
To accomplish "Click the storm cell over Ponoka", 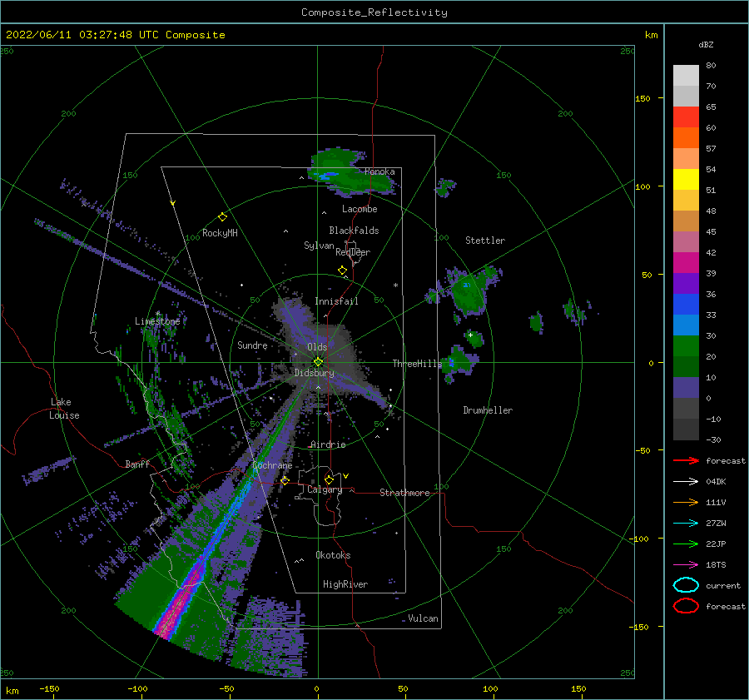I will 351,174.
